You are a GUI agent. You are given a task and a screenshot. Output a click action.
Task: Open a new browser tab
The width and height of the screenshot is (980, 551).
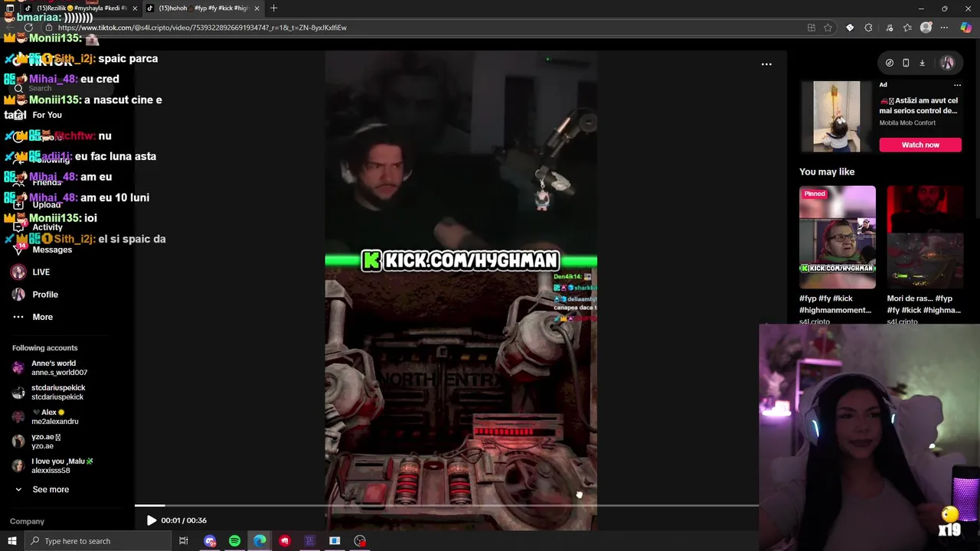[x=273, y=8]
